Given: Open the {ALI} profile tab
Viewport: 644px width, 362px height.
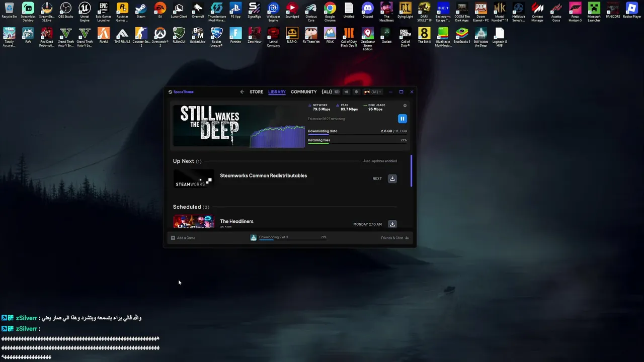Looking at the screenshot, I should point(327,92).
